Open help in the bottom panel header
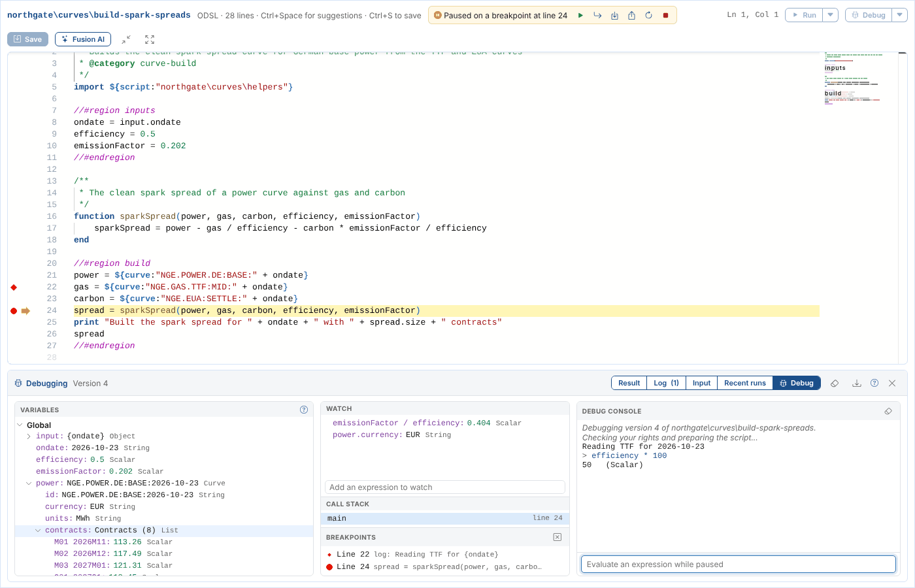The width and height of the screenshot is (915, 588). tap(874, 384)
